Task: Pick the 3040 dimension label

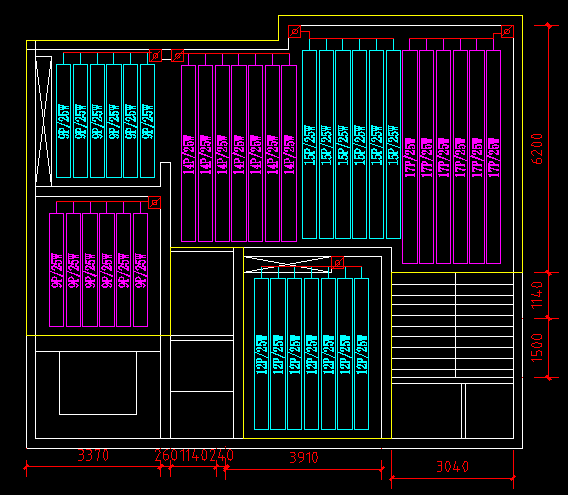Action: tap(452, 467)
